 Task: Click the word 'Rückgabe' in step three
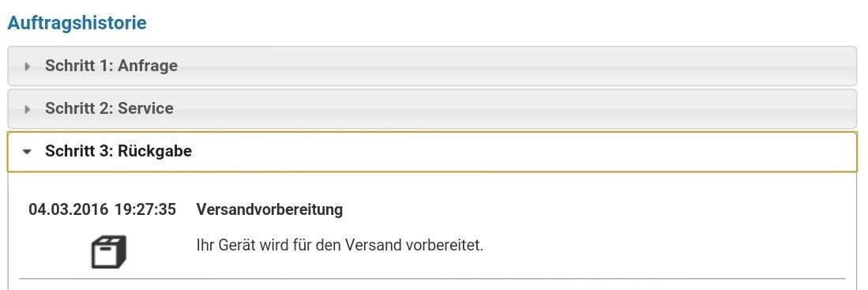click(155, 151)
